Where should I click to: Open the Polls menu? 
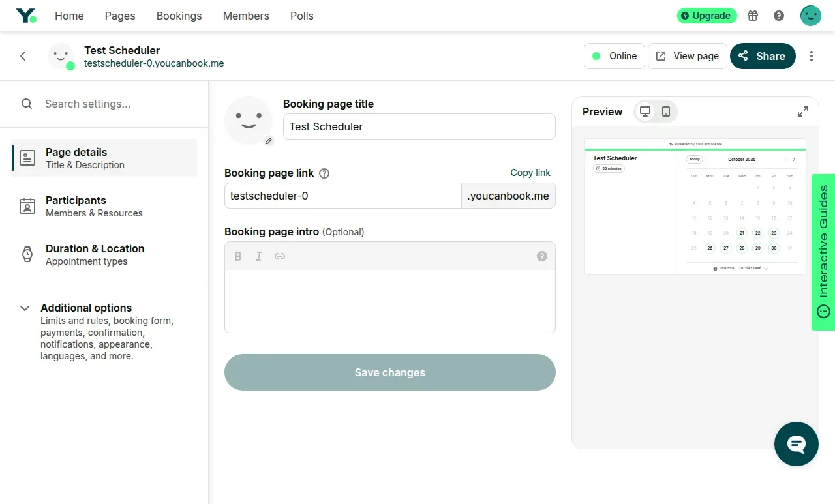coord(302,16)
